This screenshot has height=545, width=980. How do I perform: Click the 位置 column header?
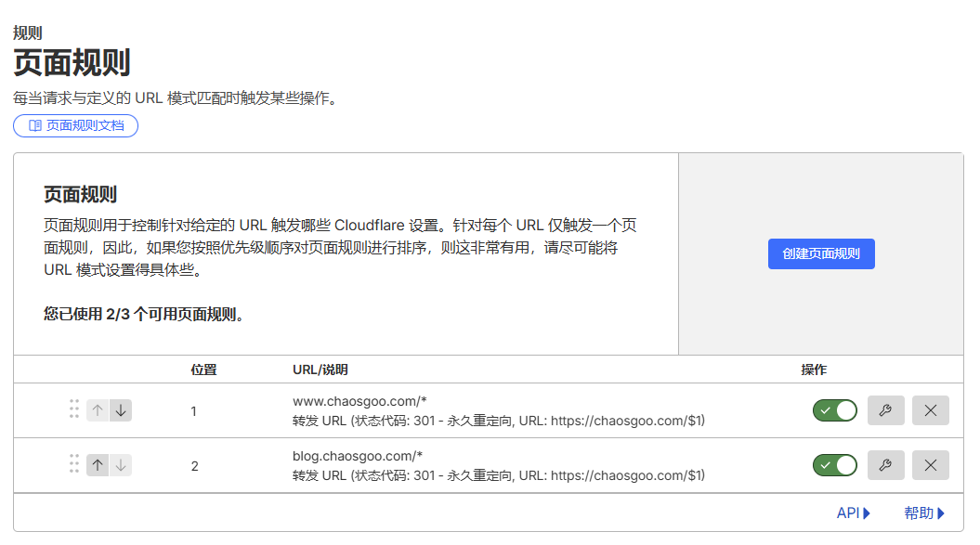[x=203, y=370]
